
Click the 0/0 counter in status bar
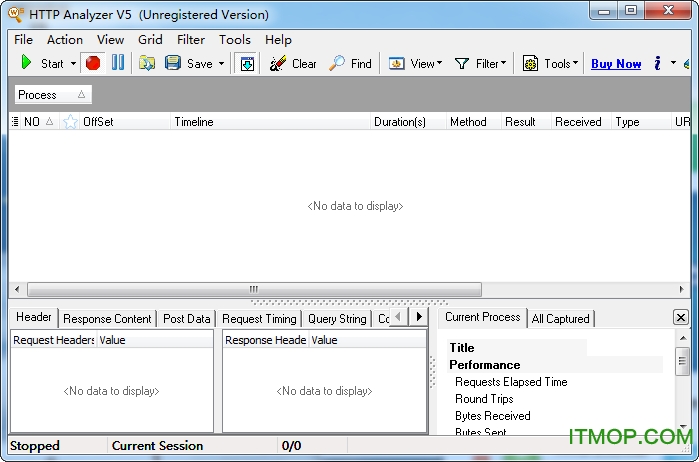click(291, 446)
